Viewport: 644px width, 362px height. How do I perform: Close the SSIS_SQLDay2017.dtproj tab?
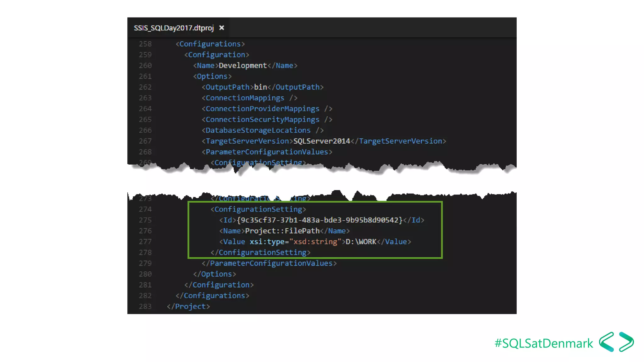pos(222,28)
